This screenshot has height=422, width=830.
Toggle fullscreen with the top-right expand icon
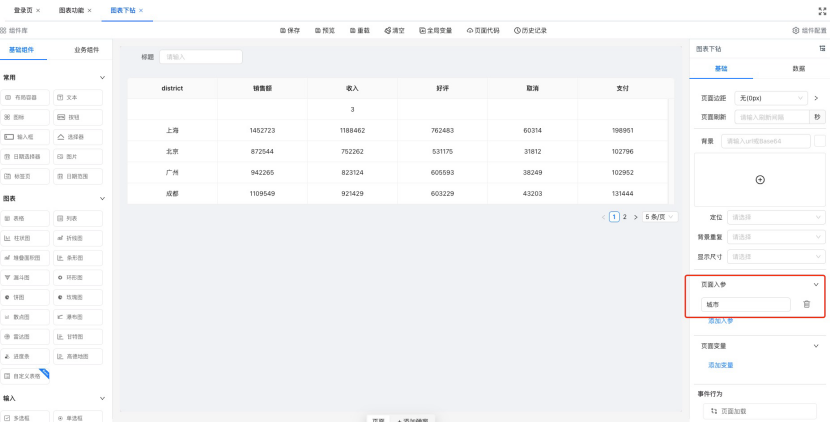[821, 10]
